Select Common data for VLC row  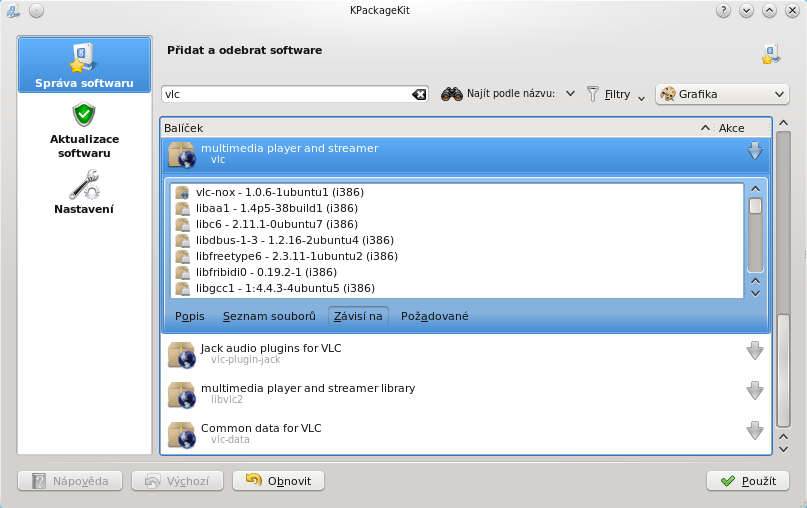pyautogui.click(x=466, y=434)
